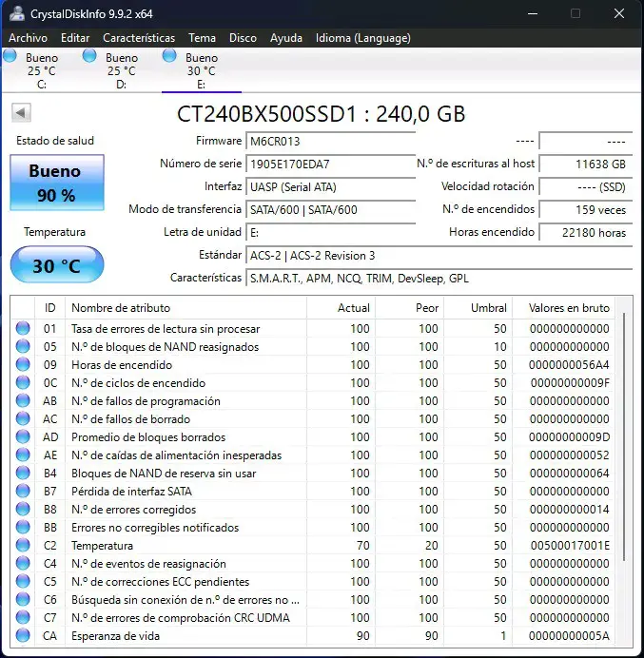Click the 30 °C temperature button
The width and height of the screenshot is (644, 658).
coord(57,264)
